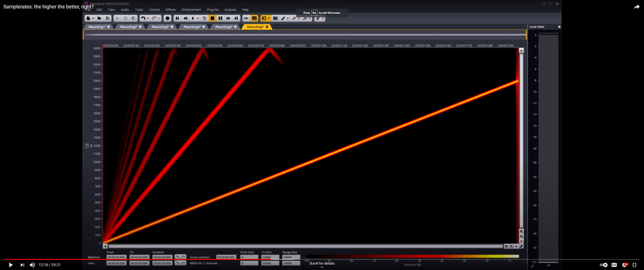Toggle the Loop playback icon
Image resolution: width=644 pixels, height=270 pixels.
[204, 18]
